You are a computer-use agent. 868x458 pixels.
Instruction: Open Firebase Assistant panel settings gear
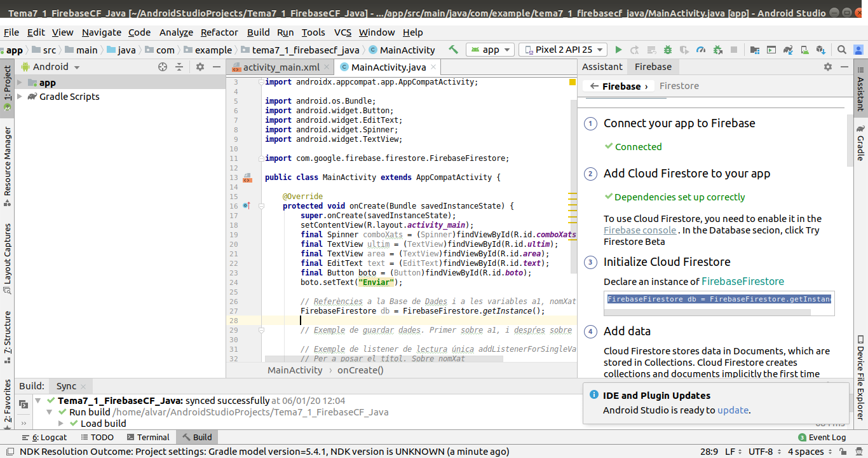[827, 67]
